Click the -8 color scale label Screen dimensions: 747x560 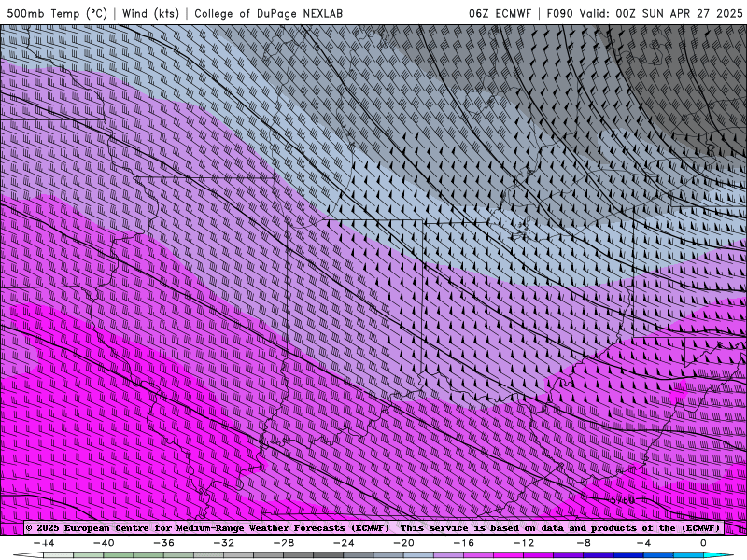tap(584, 543)
